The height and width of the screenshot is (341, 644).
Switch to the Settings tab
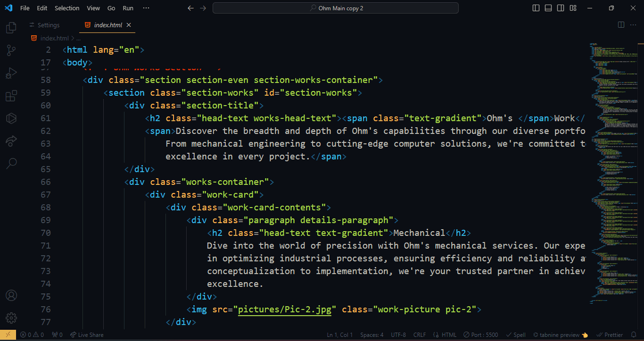pos(48,25)
